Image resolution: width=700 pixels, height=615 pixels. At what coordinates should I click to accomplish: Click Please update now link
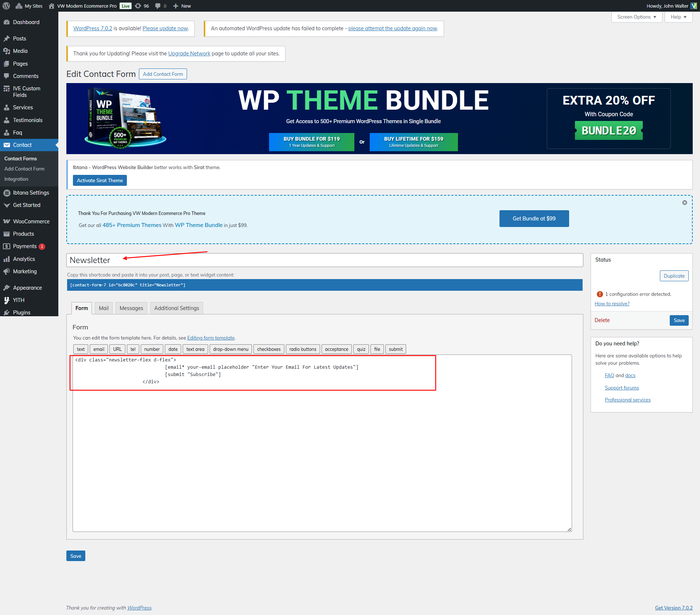click(165, 28)
